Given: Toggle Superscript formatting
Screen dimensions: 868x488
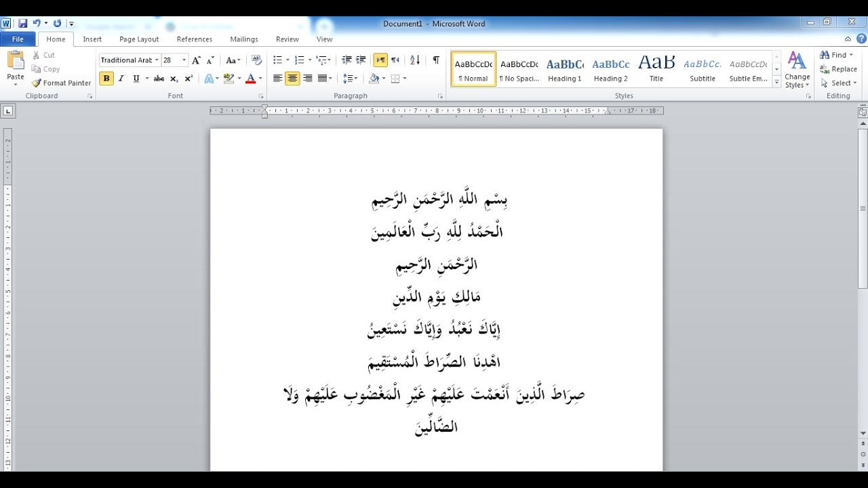Looking at the screenshot, I should [189, 79].
